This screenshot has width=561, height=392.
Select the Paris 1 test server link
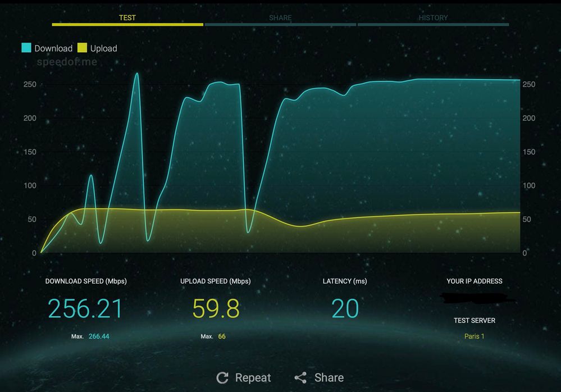[x=474, y=336]
